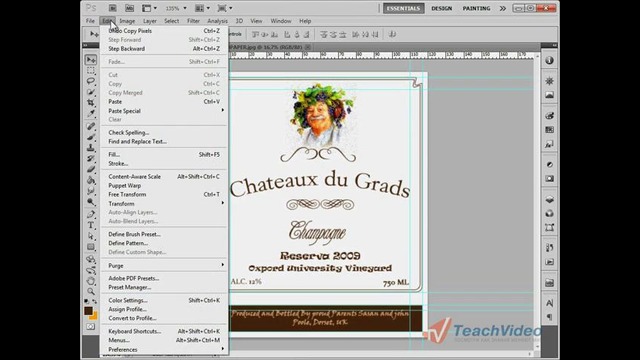Select the Move tool in toolbox
The image size is (640, 360).
pyautogui.click(x=91, y=60)
